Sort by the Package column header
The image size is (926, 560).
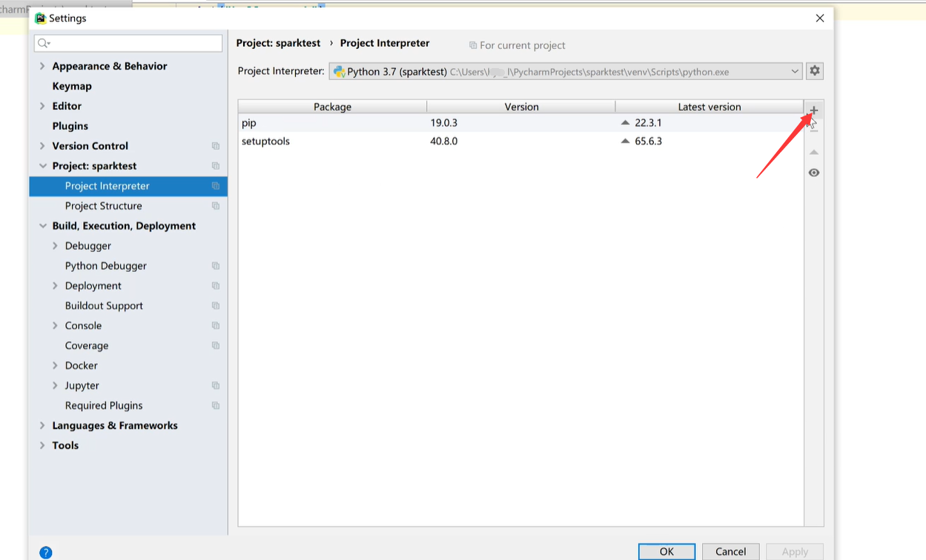[332, 107]
